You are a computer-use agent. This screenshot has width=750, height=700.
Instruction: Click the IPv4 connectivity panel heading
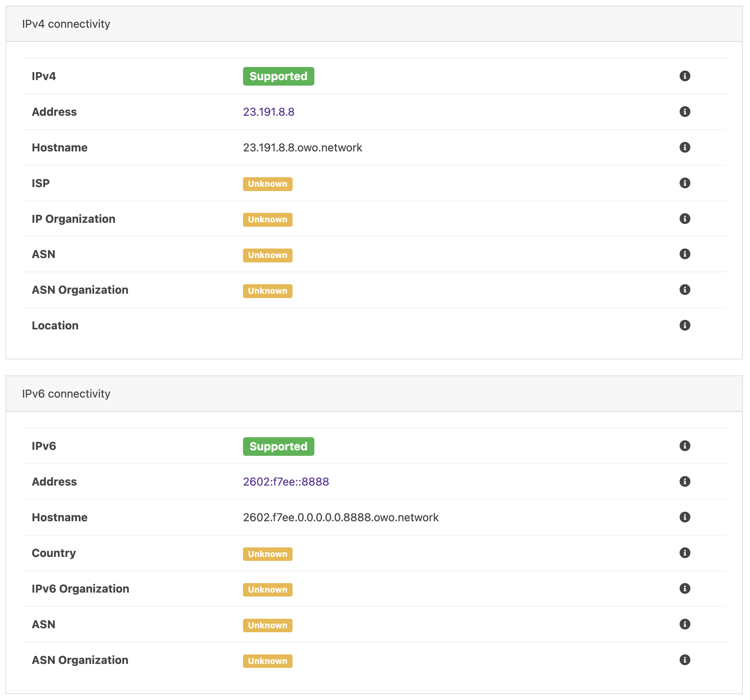tap(66, 24)
